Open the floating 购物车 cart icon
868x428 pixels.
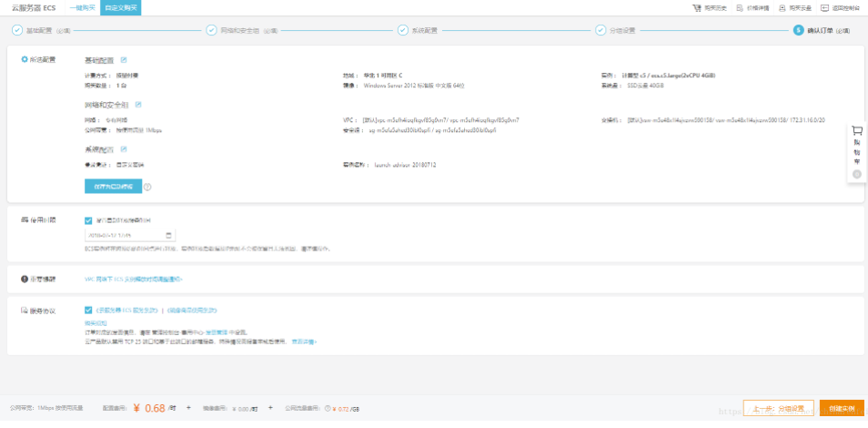pyautogui.click(x=857, y=131)
